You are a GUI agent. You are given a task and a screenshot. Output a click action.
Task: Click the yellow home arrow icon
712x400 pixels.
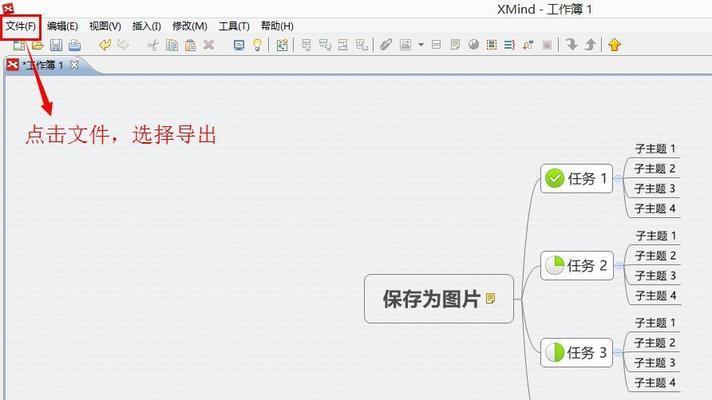[614, 45]
